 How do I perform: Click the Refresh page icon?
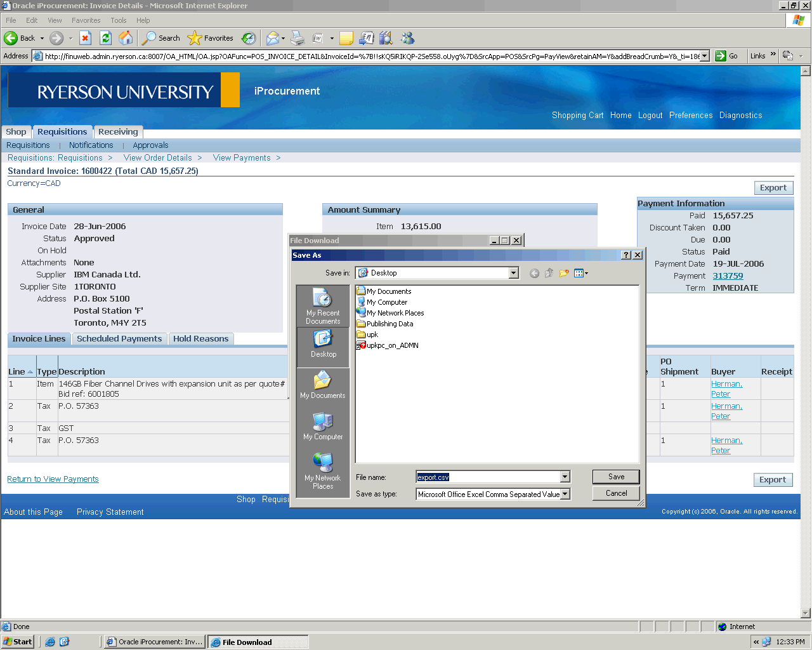(x=106, y=38)
